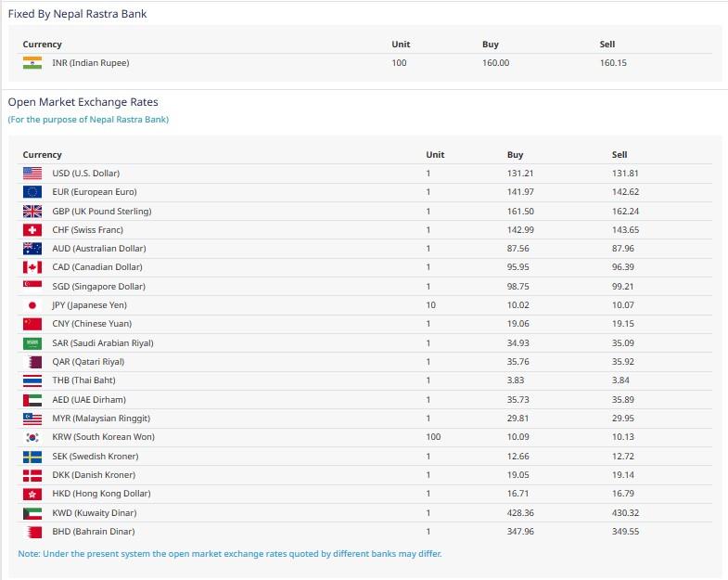Image resolution: width=728 pixels, height=580 pixels.
Task: Click the Sell header in Nepal Rastra Bank table
Action: (607, 45)
